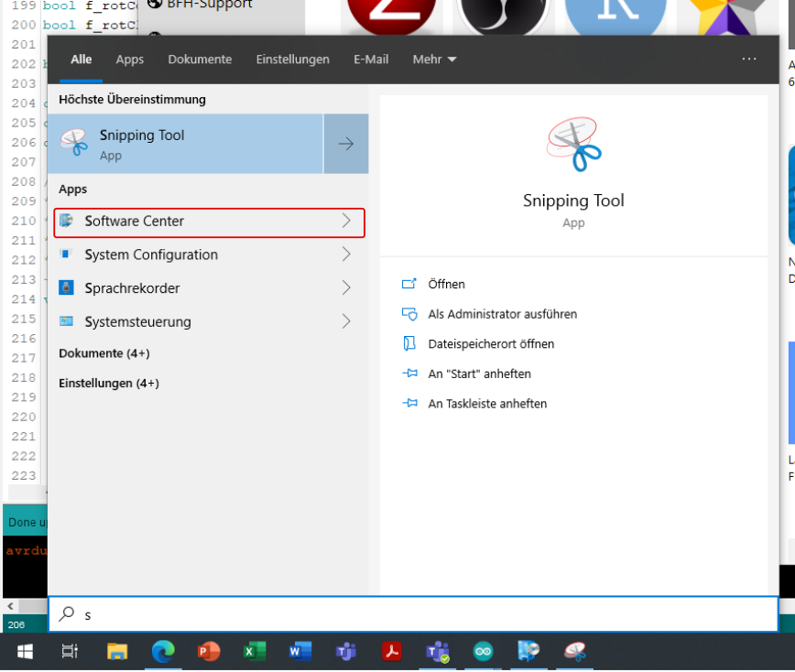Launch Excel from the taskbar

click(255, 652)
